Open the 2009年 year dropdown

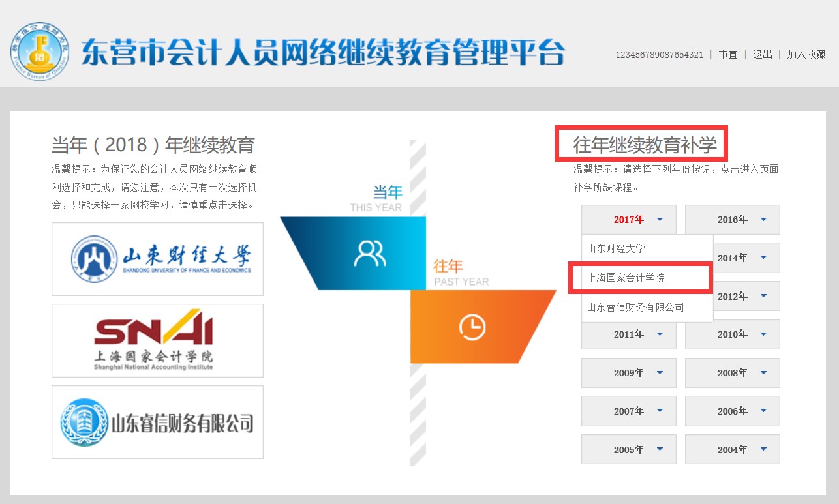pyautogui.click(x=629, y=373)
